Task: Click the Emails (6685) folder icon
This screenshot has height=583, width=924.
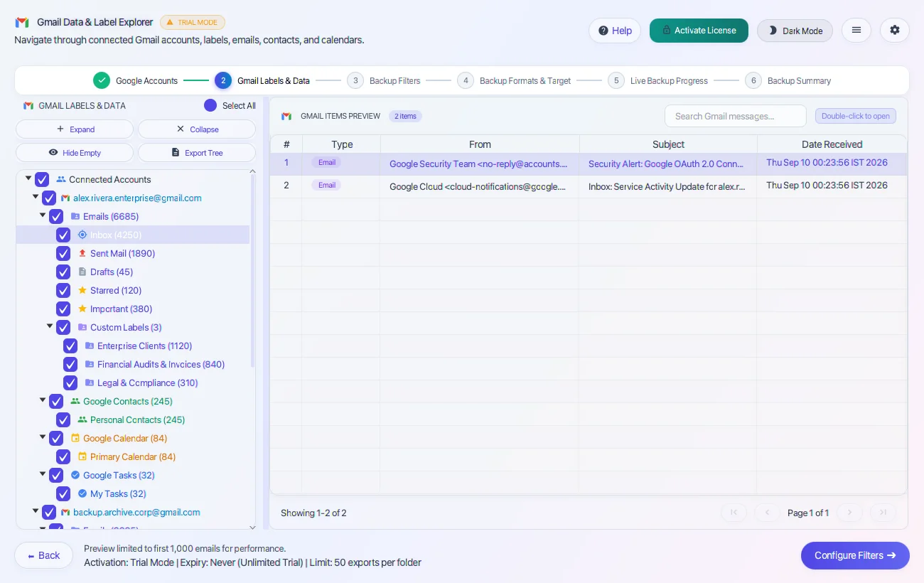Action: 75,216
